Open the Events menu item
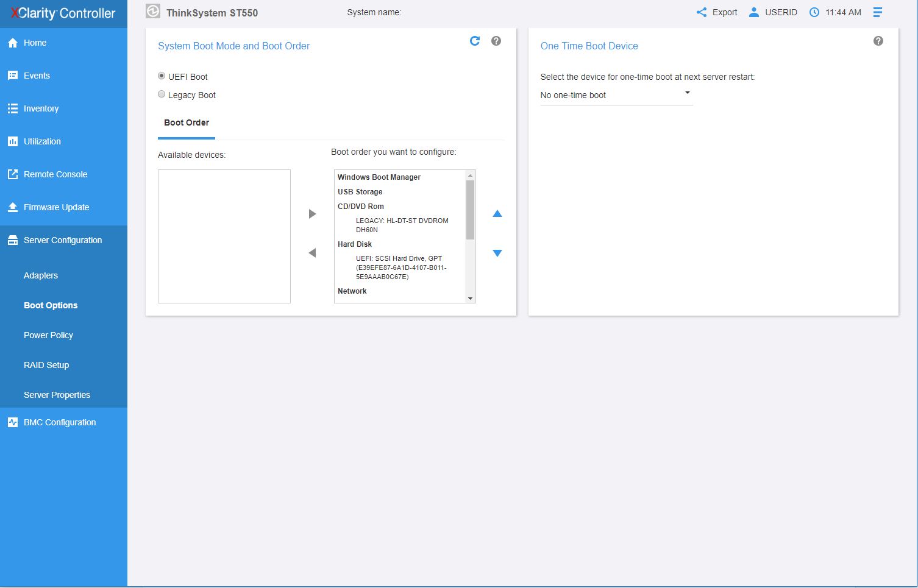918x588 pixels. [63, 76]
